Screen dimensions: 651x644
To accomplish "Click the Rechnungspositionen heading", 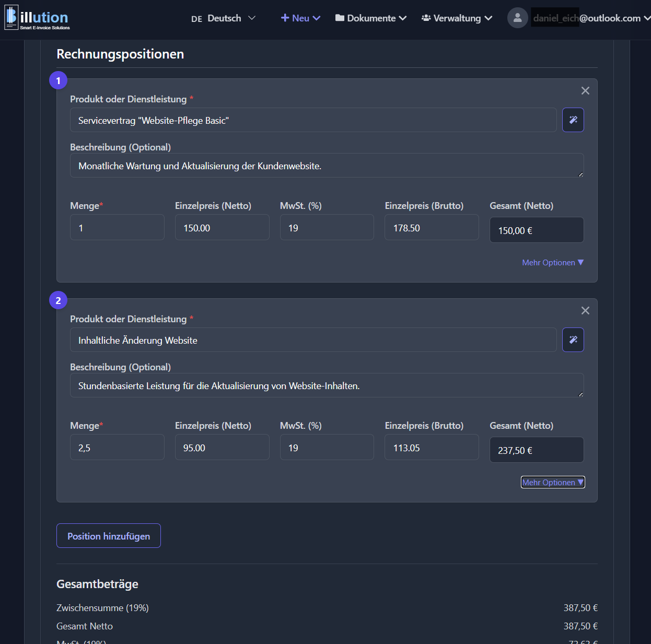I will [x=120, y=54].
